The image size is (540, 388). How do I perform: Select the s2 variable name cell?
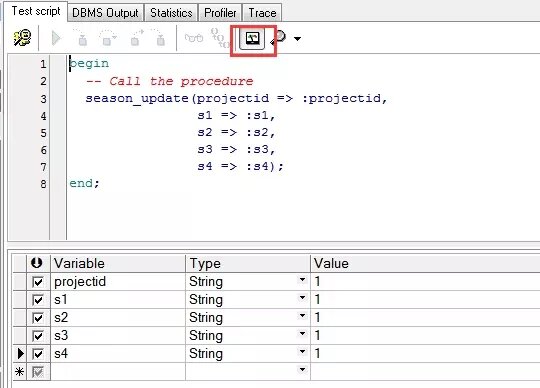(x=118, y=318)
